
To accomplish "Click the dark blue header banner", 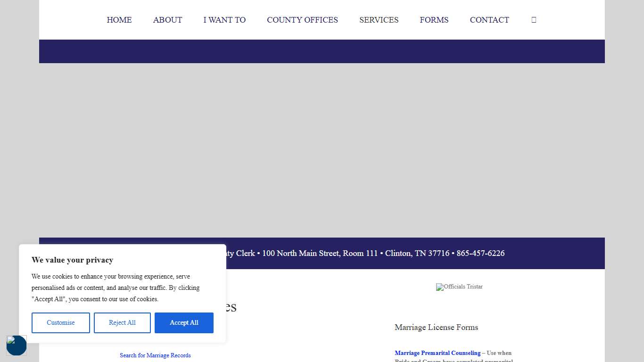I will pyautogui.click(x=322, y=51).
